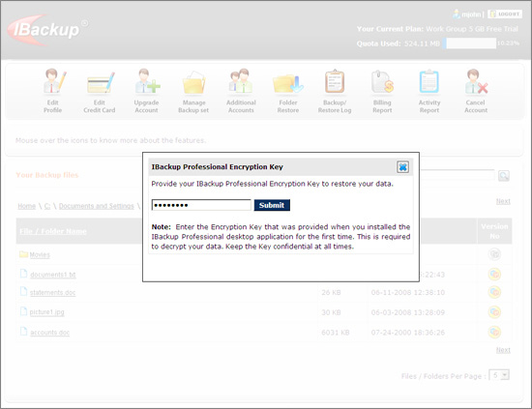Click the file icon beside picture1.jpg
532x409 pixels.
23,310
